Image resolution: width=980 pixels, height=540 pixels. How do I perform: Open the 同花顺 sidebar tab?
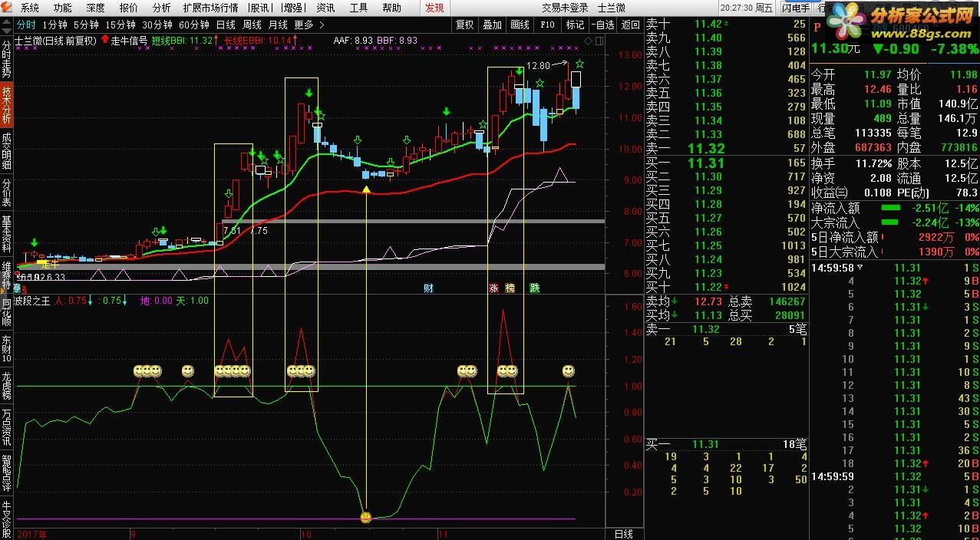pyautogui.click(x=7, y=314)
